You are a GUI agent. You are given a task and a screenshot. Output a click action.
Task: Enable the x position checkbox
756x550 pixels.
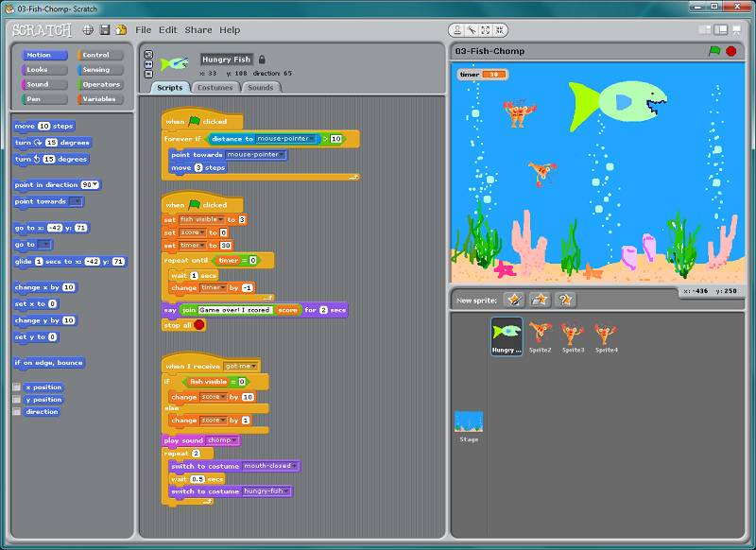[17, 387]
